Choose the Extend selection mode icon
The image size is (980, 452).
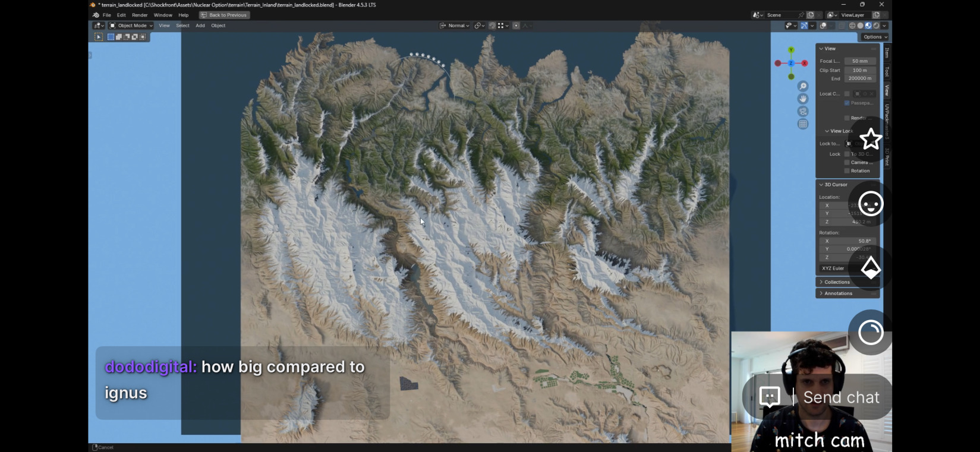click(119, 37)
